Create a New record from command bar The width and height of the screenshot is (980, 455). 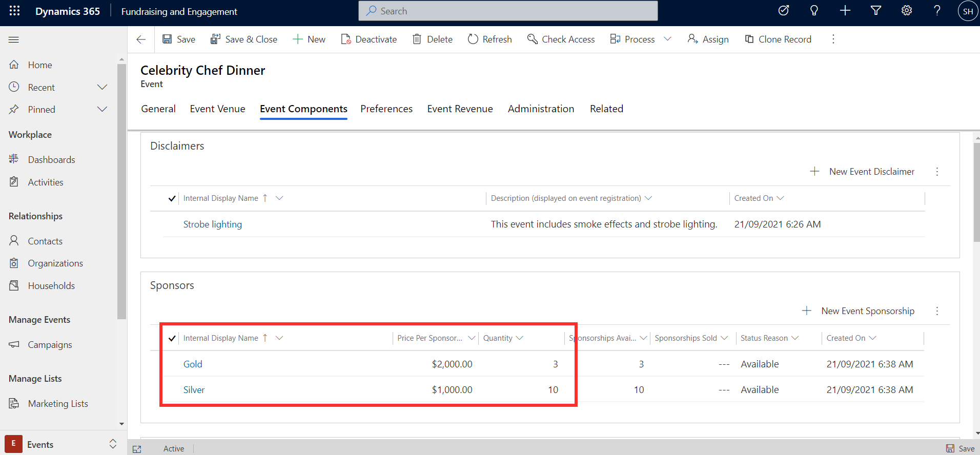309,39
